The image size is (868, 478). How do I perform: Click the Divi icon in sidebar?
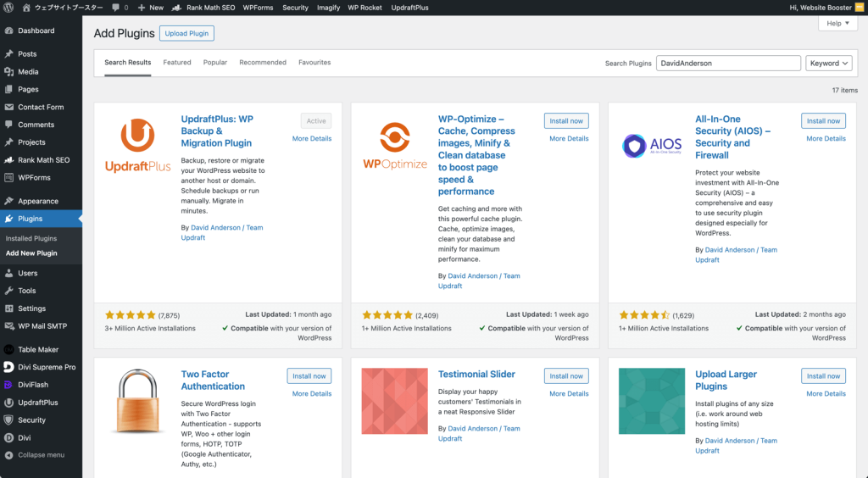[8, 438]
